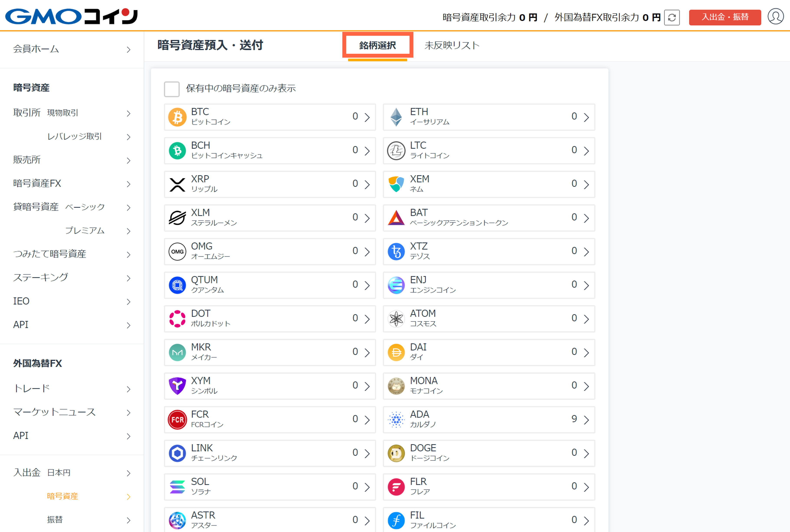The height and width of the screenshot is (532, 790).
Task: Click the Cardano ADA icon
Action: [396, 419]
